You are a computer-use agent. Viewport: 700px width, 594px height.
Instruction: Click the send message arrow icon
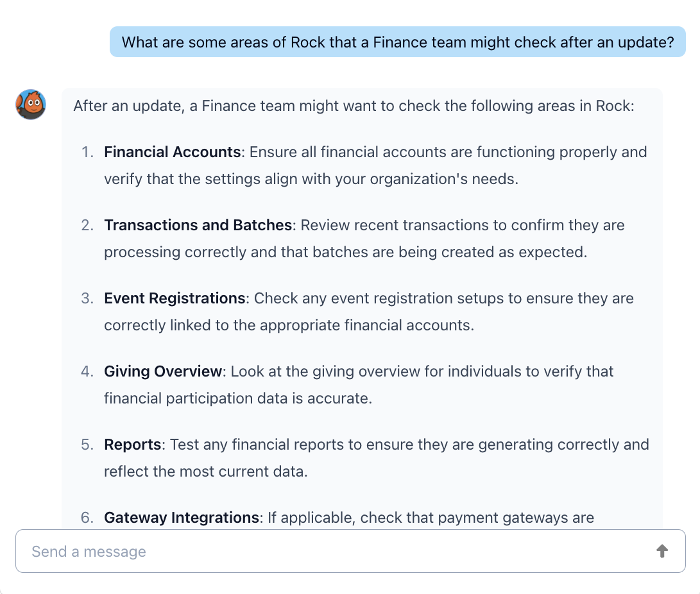662,551
